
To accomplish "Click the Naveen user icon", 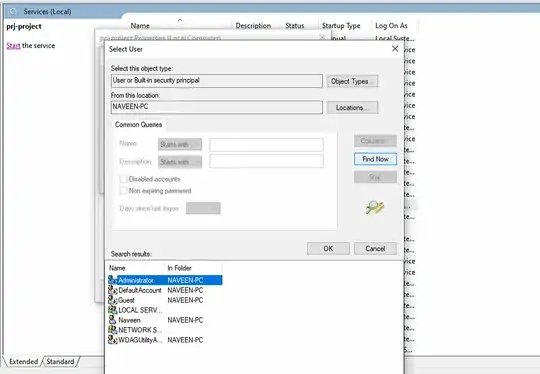I will click(113, 320).
